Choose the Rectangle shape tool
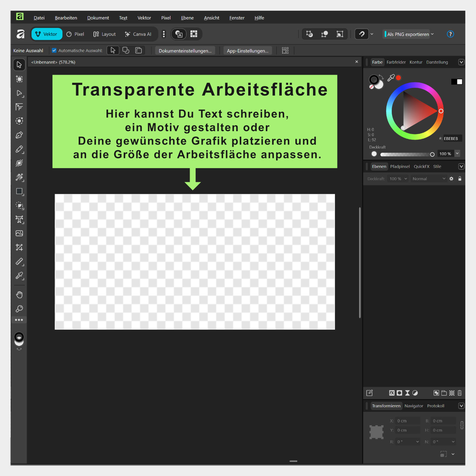This screenshot has width=476, height=476. [19, 191]
